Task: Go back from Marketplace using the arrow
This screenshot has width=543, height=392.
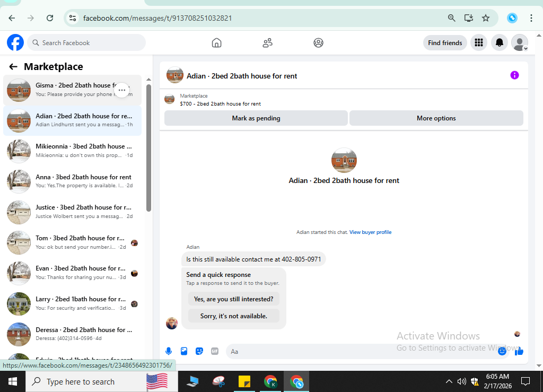Action: (13, 66)
